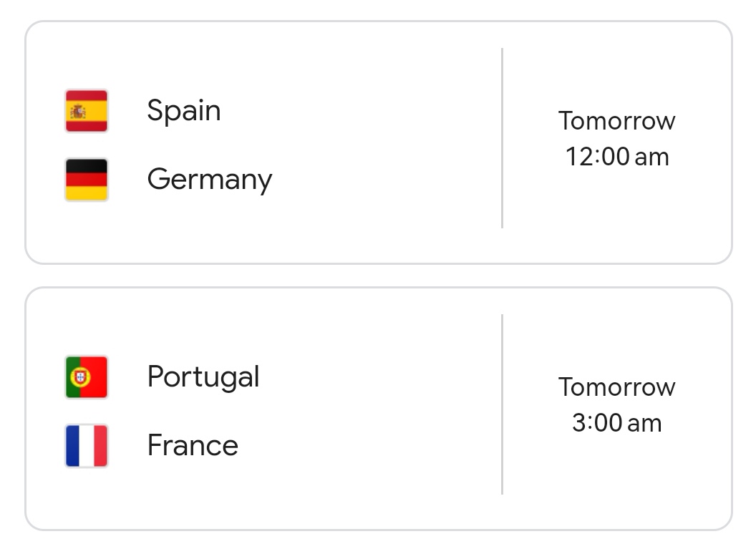
Task: Tap the blue stripe of France's flag
Action: [x=73, y=446]
